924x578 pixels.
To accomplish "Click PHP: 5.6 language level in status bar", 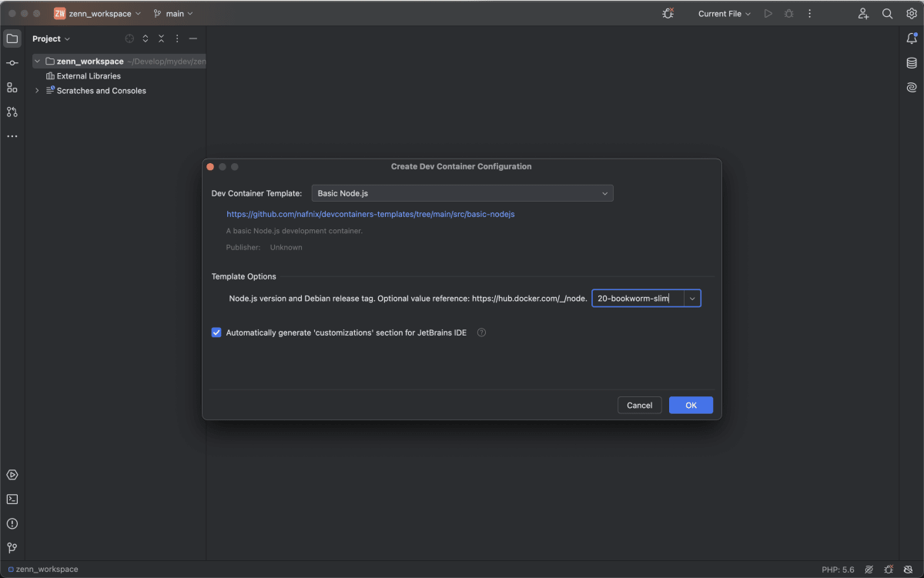I will (x=838, y=570).
